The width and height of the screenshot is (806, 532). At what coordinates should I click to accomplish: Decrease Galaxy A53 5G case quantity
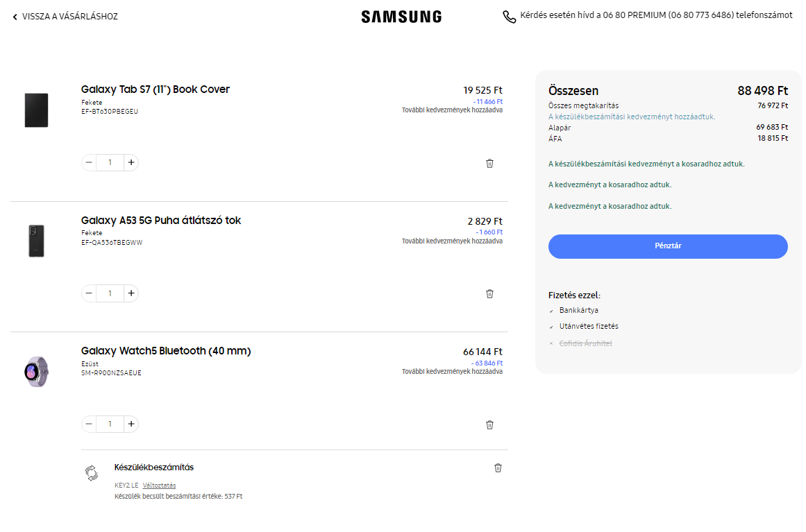(x=89, y=293)
